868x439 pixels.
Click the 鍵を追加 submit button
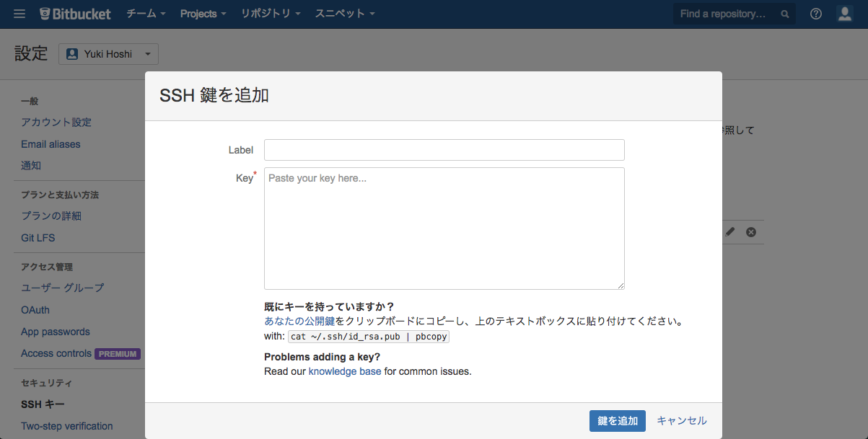pyautogui.click(x=617, y=421)
